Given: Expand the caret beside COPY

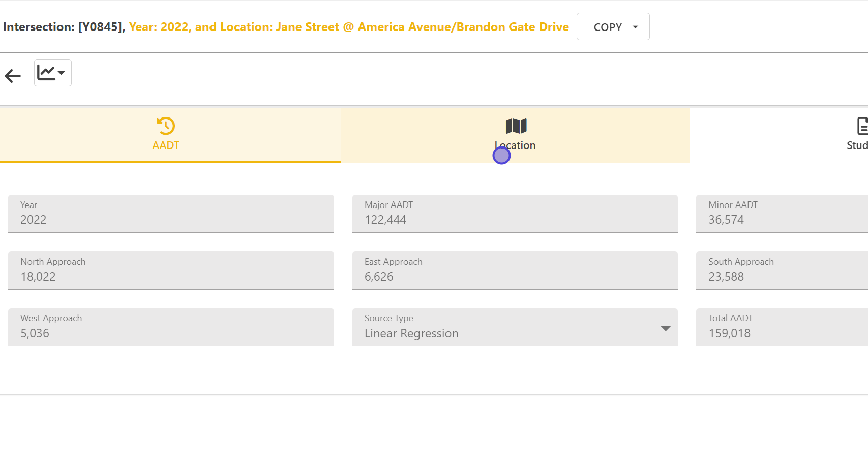Looking at the screenshot, I should click(x=635, y=27).
